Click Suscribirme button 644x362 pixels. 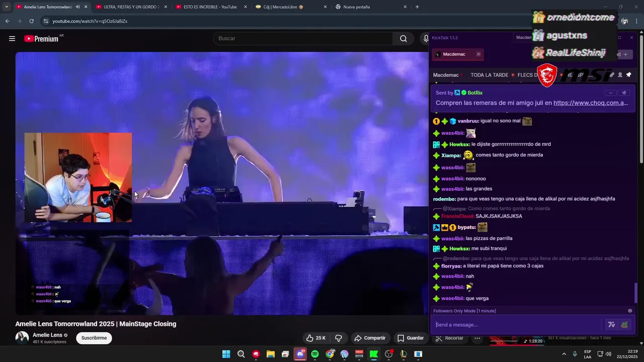[x=94, y=338]
